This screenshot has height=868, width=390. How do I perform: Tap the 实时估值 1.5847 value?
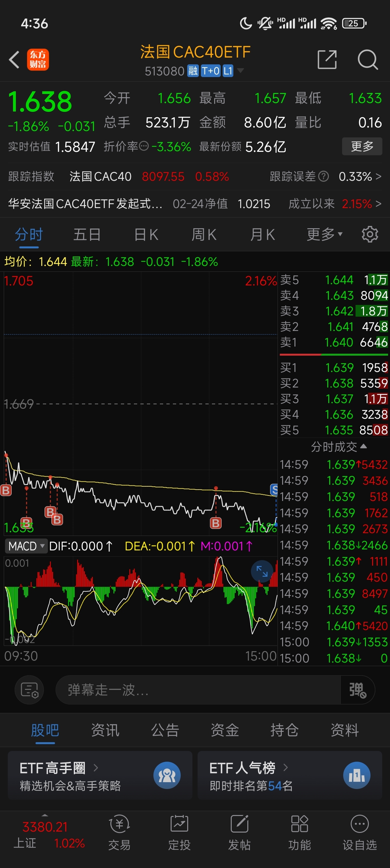[75, 147]
